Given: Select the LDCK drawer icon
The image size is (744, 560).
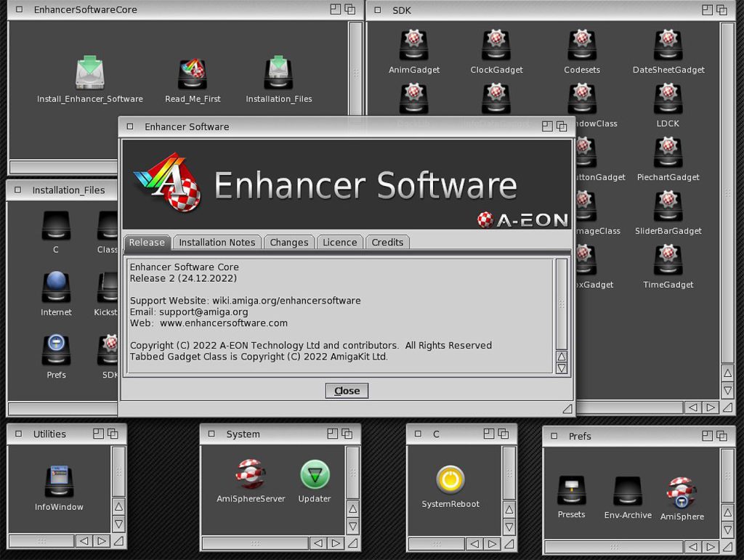Looking at the screenshot, I should pos(668,98).
